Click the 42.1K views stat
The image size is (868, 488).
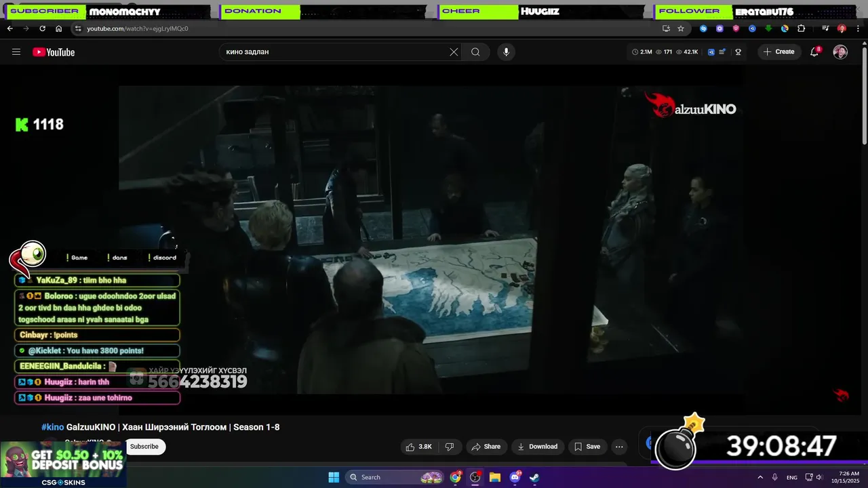[x=687, y=52]
